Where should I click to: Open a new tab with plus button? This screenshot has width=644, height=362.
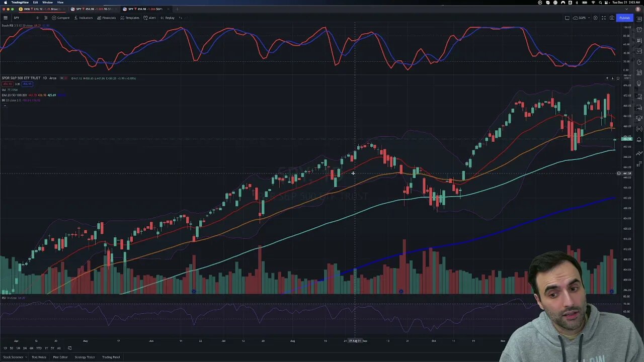coord(177,9)
